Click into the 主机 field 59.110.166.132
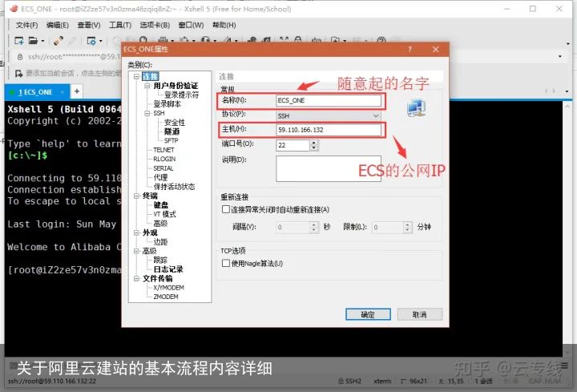Screen dimensions: 577x392 [x=329, y=130]
